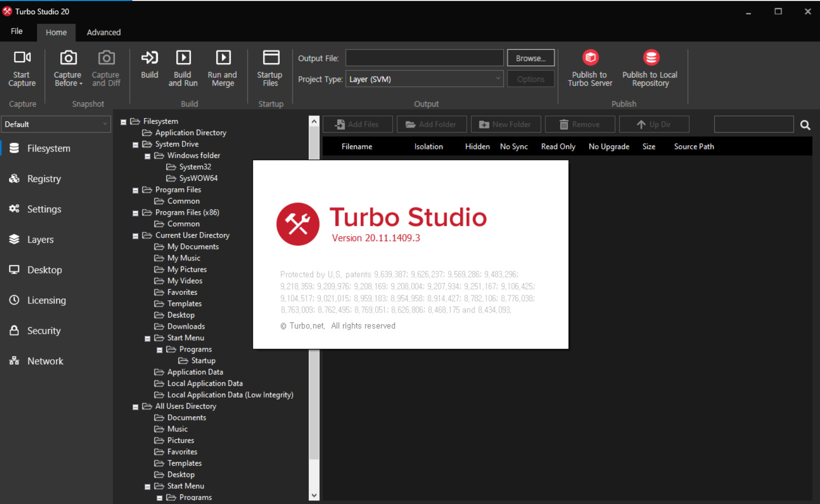Screen dimensions: 820x504
Task: Click the Options button
Action: (x=531, y=79)
